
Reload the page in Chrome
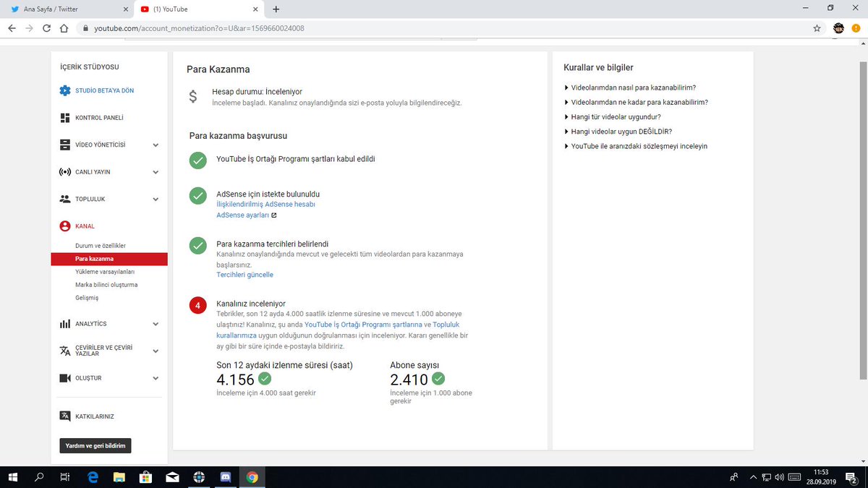pyautogui.click(x=46, y=28)
